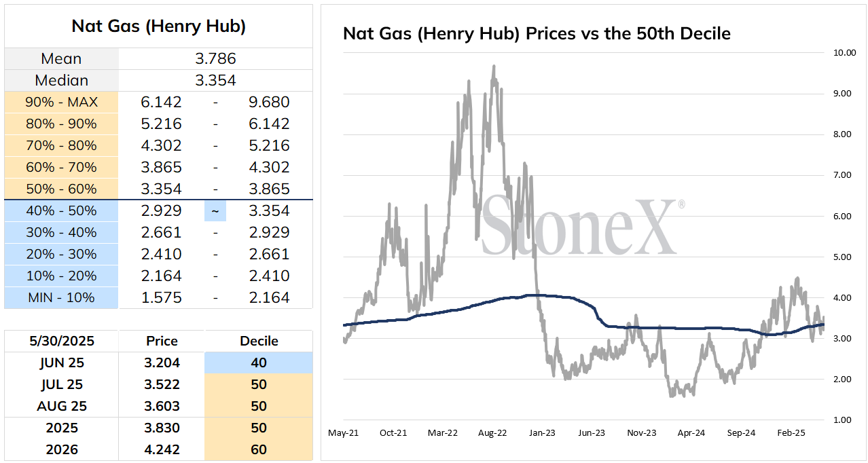Click the 90% - MAX decile label

(61, 102)
